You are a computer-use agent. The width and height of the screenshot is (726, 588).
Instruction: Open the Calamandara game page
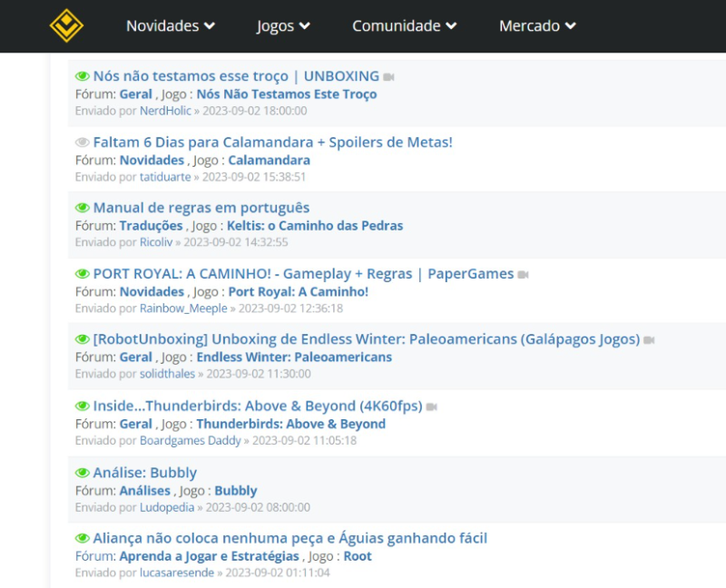[x=269, y=161]
